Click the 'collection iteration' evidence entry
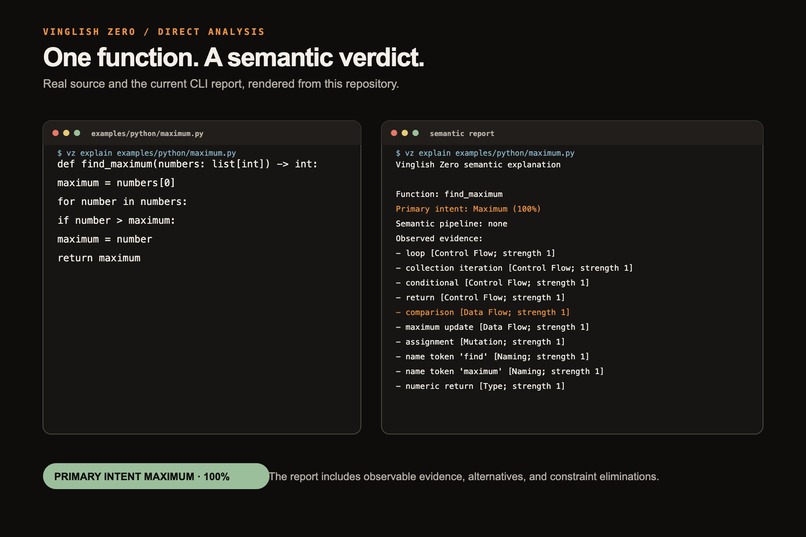 click(514, 268)
